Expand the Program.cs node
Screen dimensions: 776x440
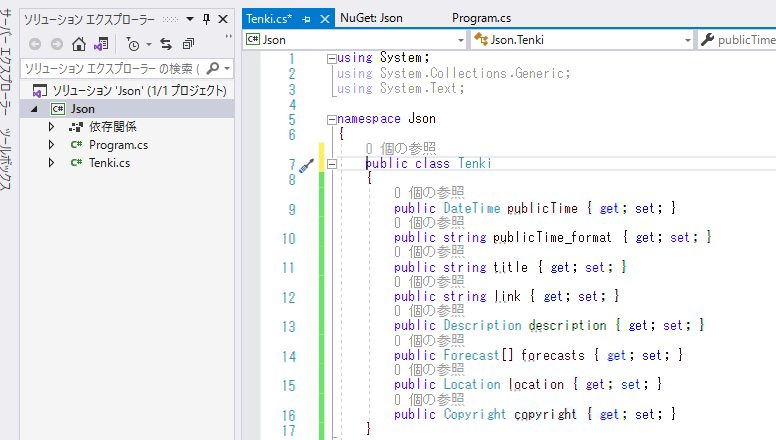[x=51, y=145]
